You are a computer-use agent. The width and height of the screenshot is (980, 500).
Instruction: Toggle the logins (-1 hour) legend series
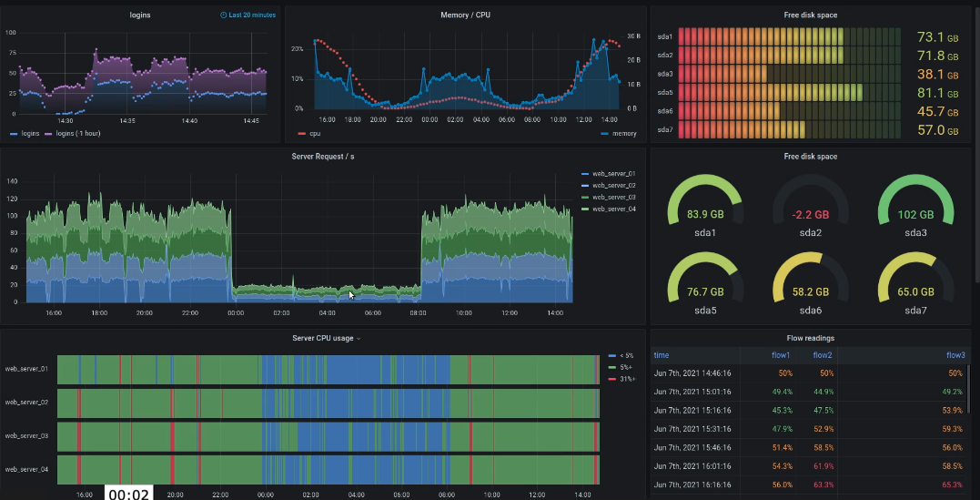pyautogui.click(x=77, y=133)
